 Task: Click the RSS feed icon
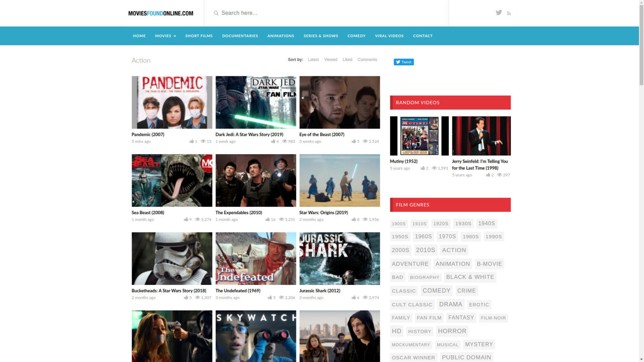tap(509, 13)
